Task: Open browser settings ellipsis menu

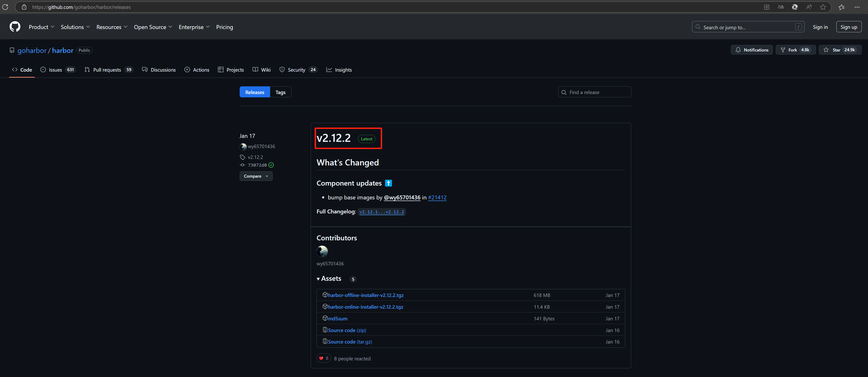Action: click(857, 7)
